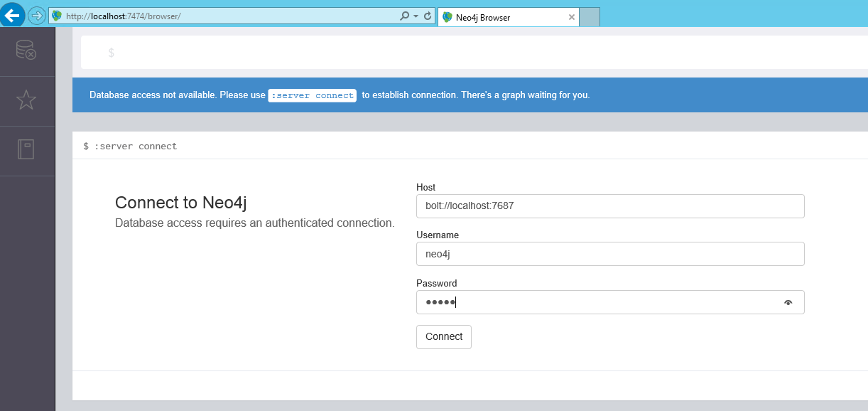Viewport: 868px width, 411px height.
Task: Open the address bar search dropdown arrow
Action: point(415,16)
